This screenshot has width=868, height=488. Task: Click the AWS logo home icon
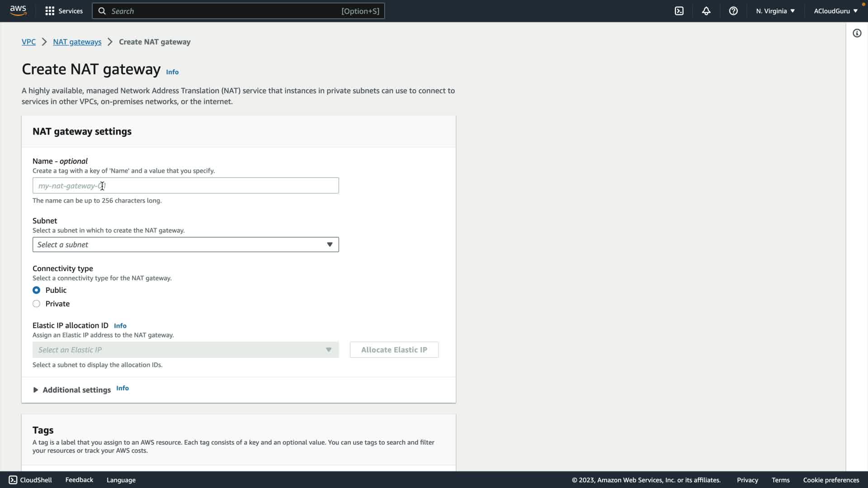coord(18,11)
